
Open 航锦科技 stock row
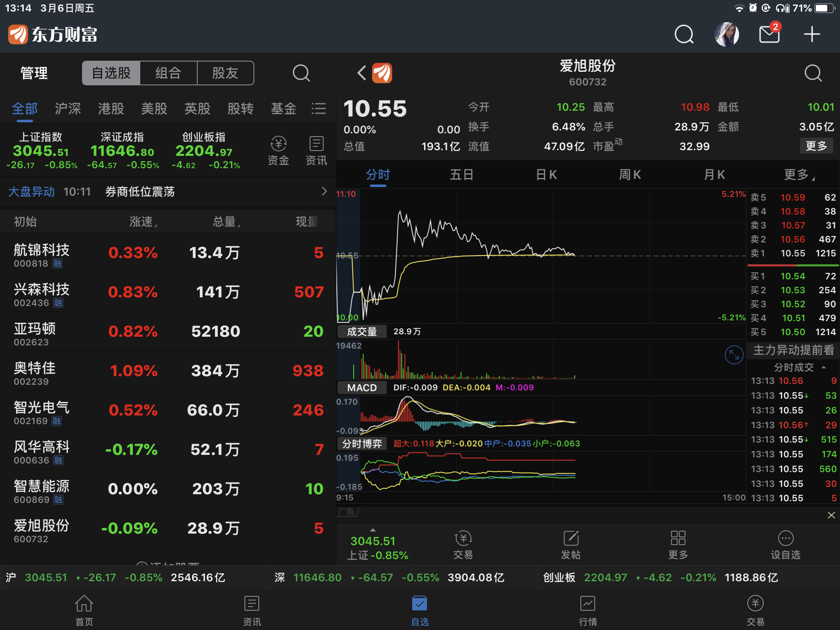(168, 253)
